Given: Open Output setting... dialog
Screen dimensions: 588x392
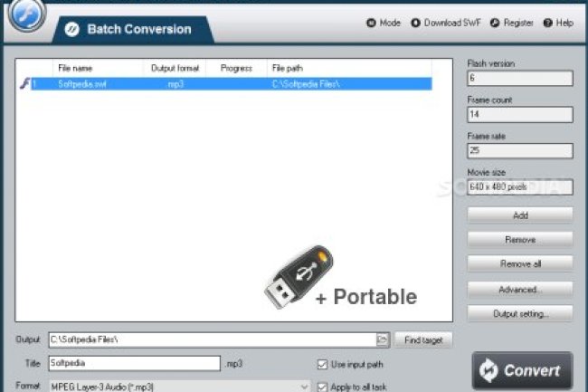Looking at the screenshot, I should (520, 314).
